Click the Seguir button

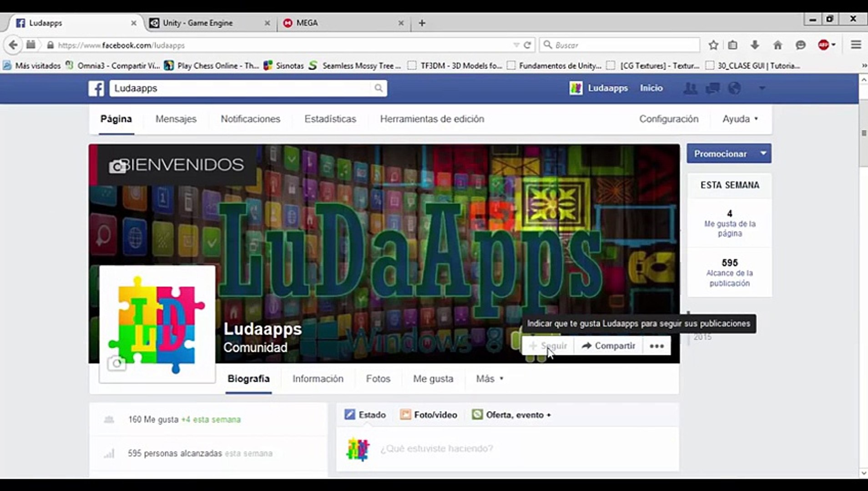click(x=548, y=346)
